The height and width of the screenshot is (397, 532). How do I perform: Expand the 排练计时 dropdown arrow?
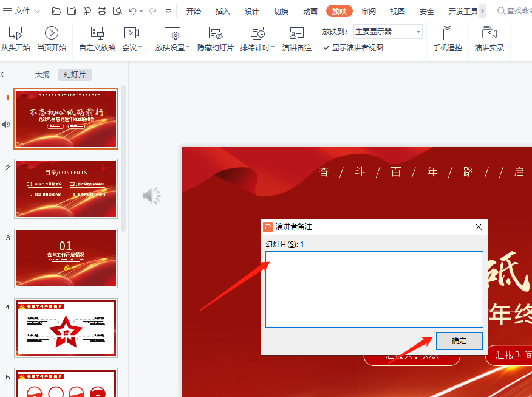273,47
